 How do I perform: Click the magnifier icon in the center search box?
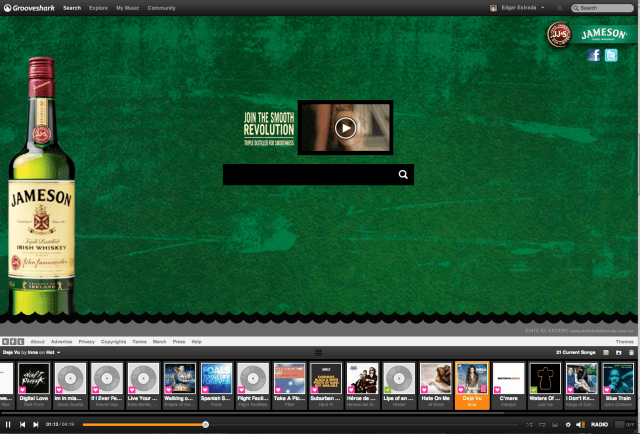point(403,175)
